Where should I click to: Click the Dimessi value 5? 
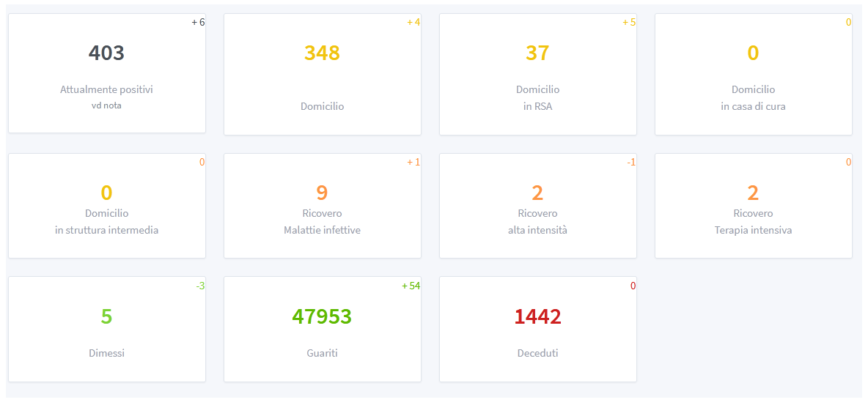pyautogui.click(x=106, y=316)
